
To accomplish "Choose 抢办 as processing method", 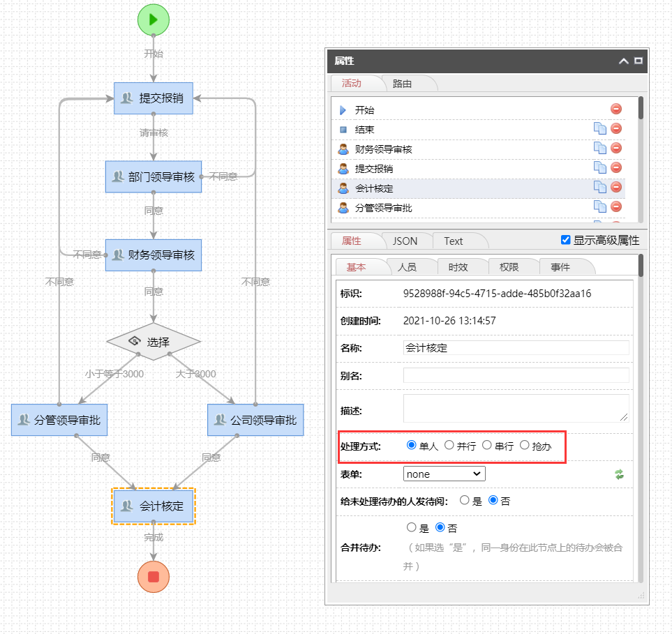I will tap(525, 445).
